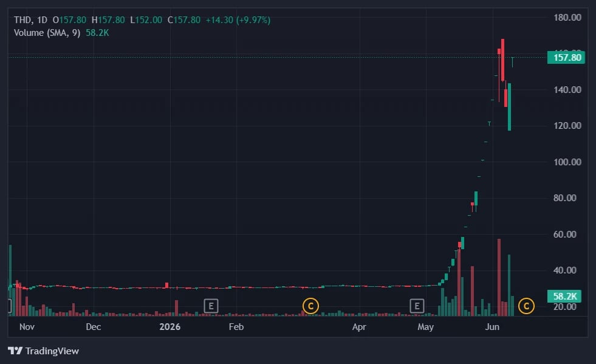This screenshot has height=364, width=596.
Task: Click the 58.2K value in Volume legend
Action: (97, 33)
